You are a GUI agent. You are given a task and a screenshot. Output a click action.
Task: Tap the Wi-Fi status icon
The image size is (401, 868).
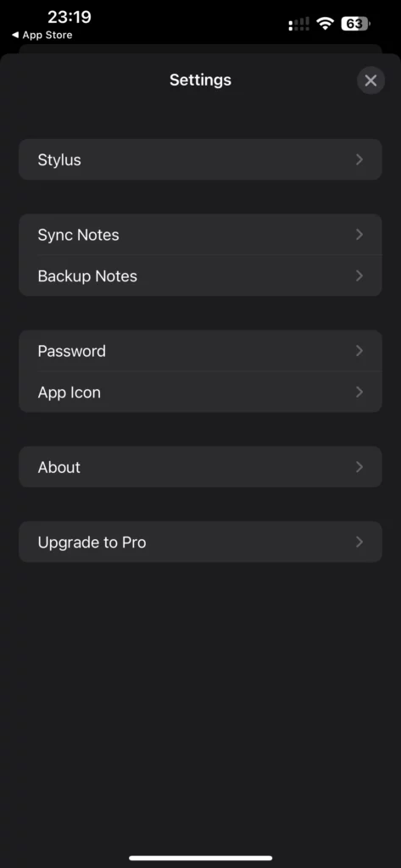(x=325, y=23)
